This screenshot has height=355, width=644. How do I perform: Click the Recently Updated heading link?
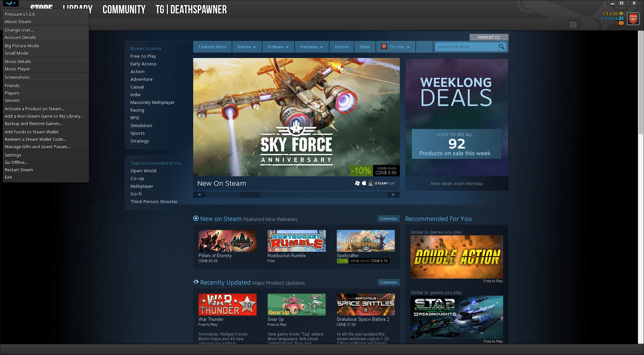click(225, 282)
